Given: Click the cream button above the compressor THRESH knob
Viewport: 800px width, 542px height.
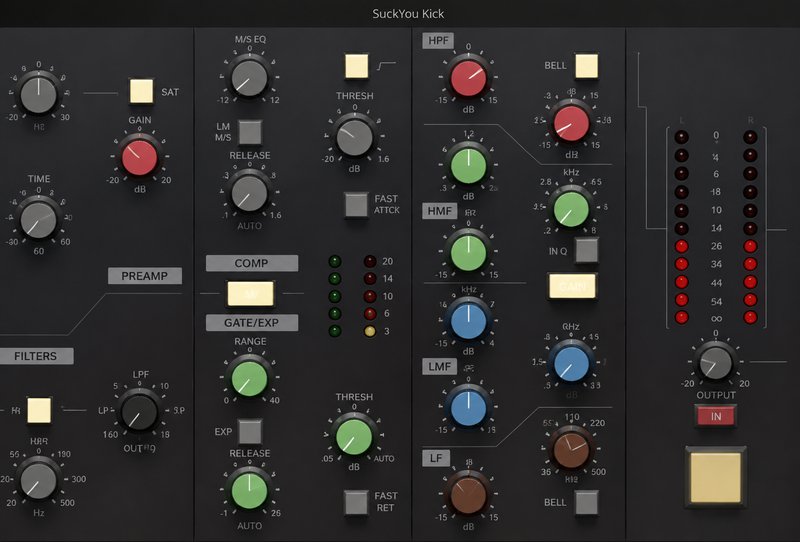Looking at the screenshot, I should [356, 66].
